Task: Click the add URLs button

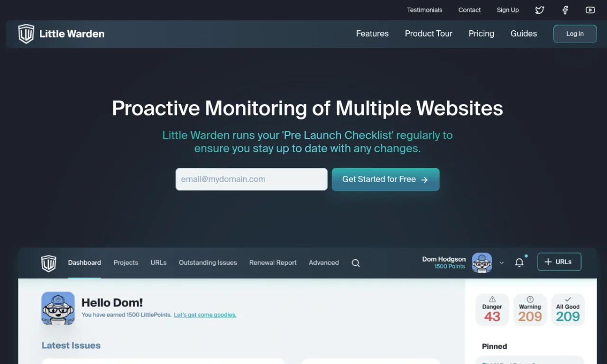Action: tap(559, 262)
